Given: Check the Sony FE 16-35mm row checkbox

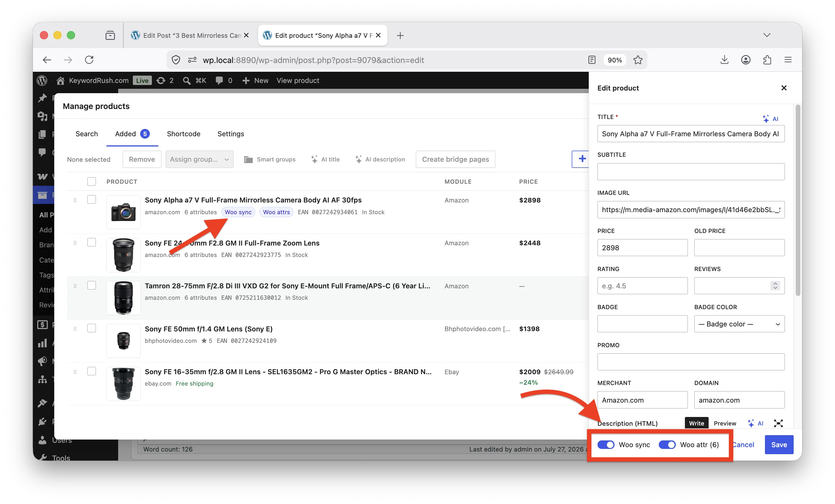Looking at the screenshot, I should 91,371.
